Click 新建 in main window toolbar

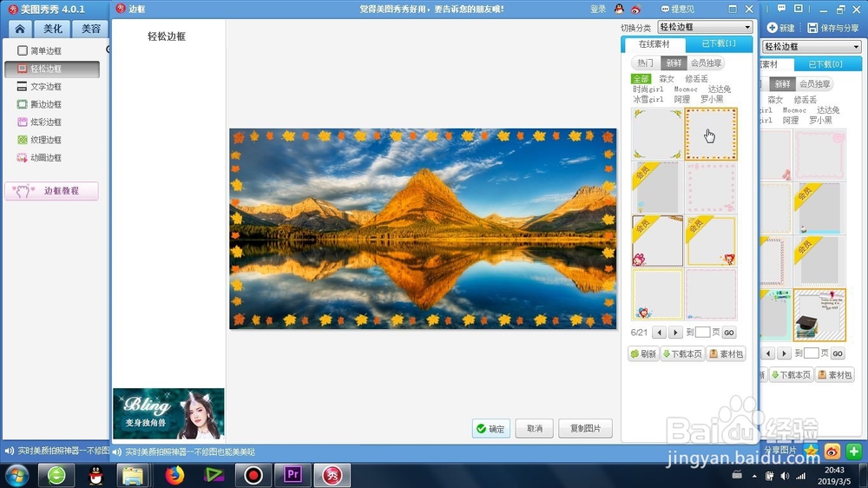tap(781, 28)
